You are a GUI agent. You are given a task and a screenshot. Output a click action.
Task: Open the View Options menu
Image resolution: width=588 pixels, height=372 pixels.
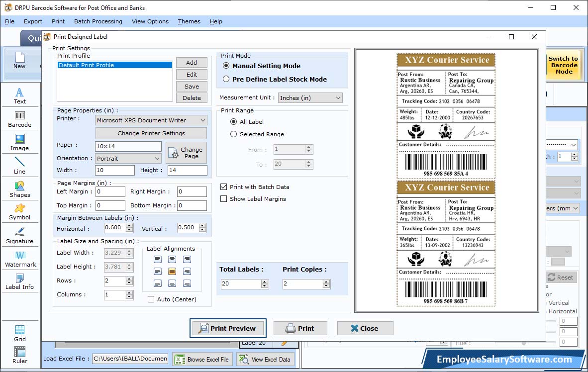click(150, 21)
